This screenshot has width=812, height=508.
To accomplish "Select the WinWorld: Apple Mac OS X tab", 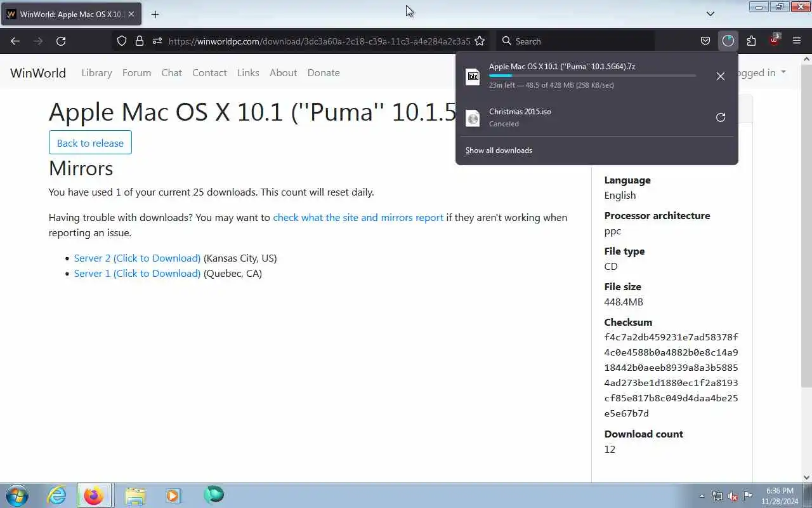I will [71, 14].
